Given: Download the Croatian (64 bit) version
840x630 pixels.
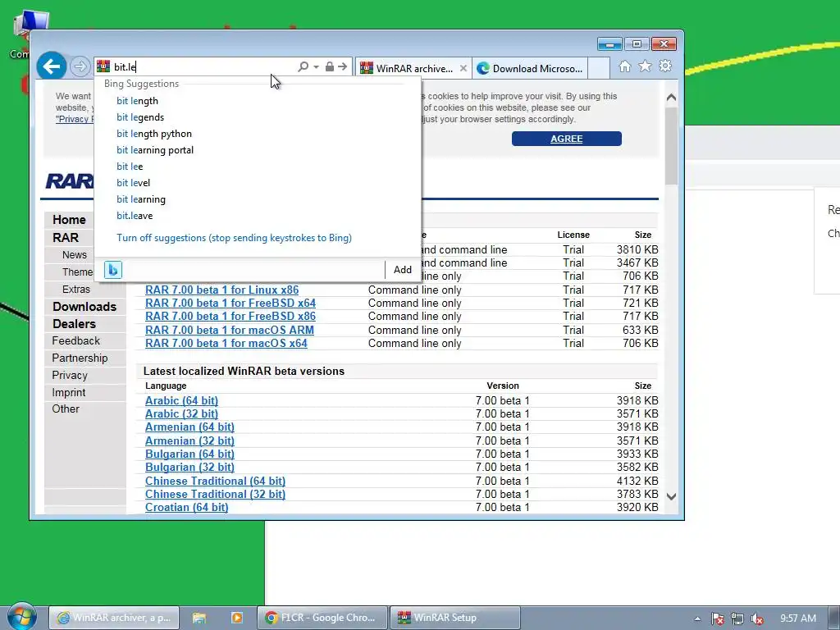Looking at the screenshot, I should 186,507.
